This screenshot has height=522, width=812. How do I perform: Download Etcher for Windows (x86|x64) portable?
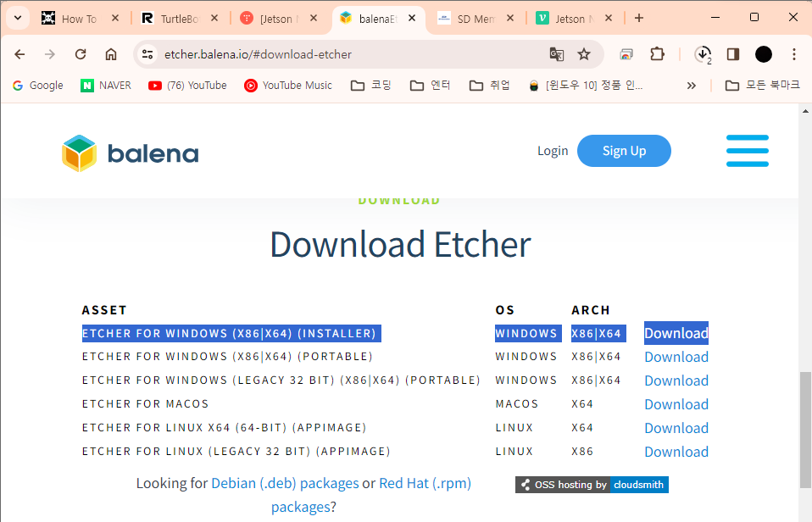[x=676, y=357]
